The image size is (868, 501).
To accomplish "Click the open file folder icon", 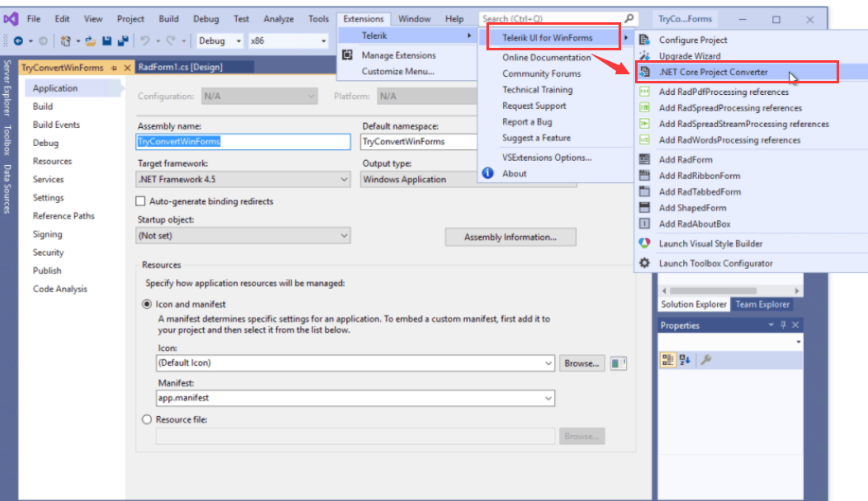I will tap(90, 41).
